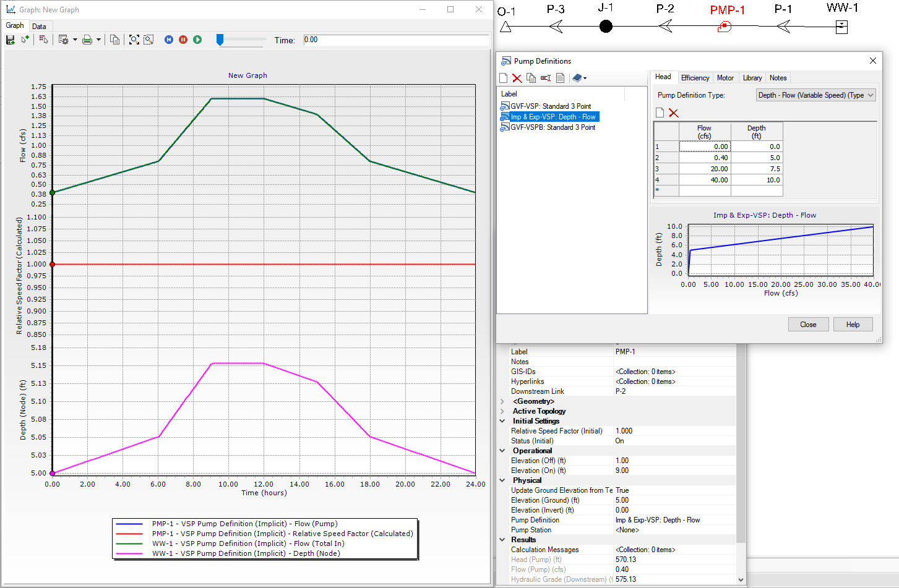Click the zoom extents icon
Image resolution: width=899 pixels, height=588 pixels.
pos(134,40)
